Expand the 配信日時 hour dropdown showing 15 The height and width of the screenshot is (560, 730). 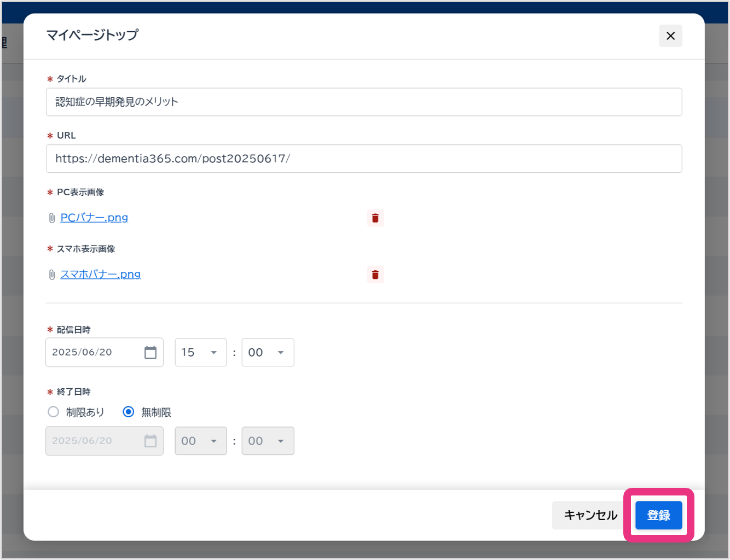coord(200,352)
